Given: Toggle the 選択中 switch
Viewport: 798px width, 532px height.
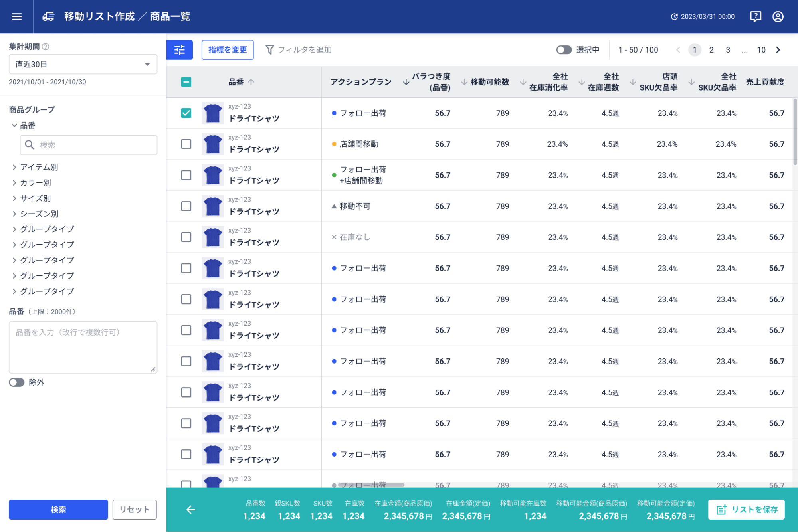Looking at the screenshot, I should tap(564, 50).
